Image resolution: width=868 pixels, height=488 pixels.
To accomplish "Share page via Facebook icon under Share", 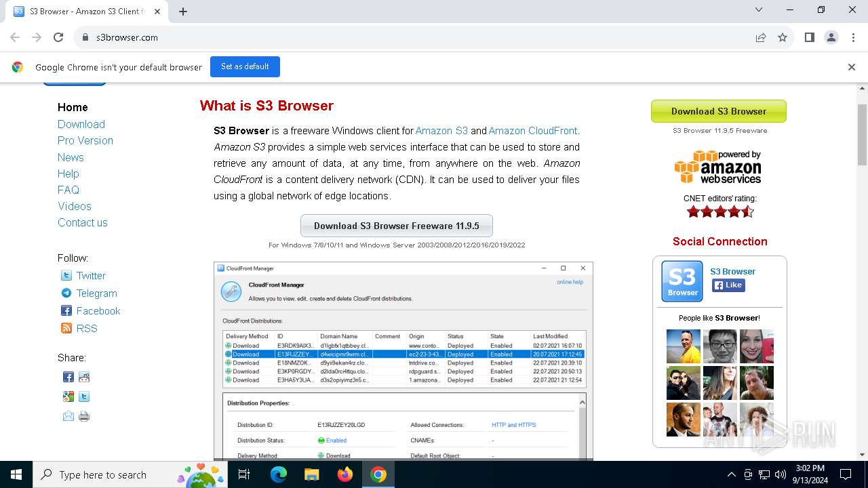I will (68, 377).
